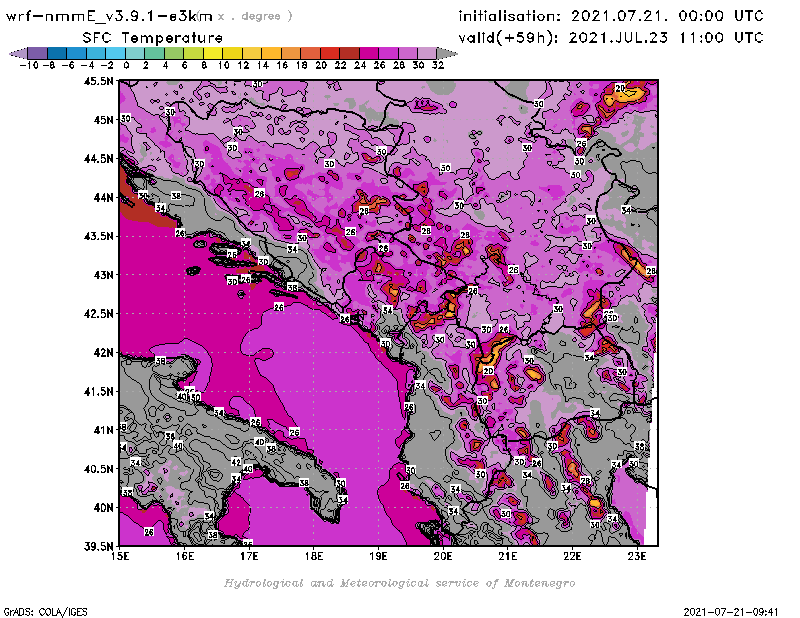This screenshot has width=800, height=618.
Task: Click the purple swatch between -10 and -8
Action: click(x=37, y=52)
